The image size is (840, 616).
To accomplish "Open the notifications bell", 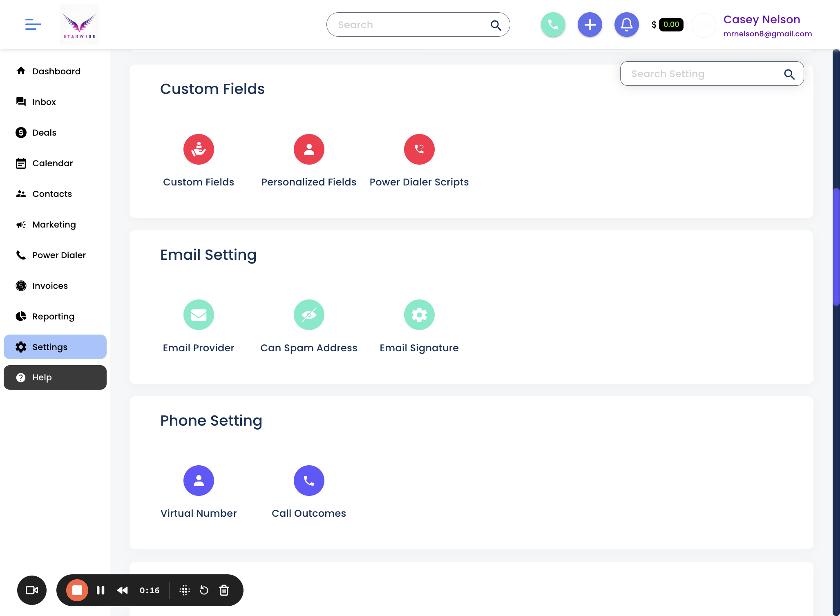I will [626, 25].
